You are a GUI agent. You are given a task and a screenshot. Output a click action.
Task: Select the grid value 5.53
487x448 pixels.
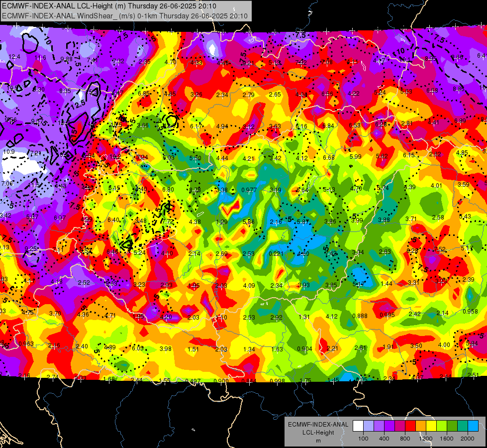[406, 92]
